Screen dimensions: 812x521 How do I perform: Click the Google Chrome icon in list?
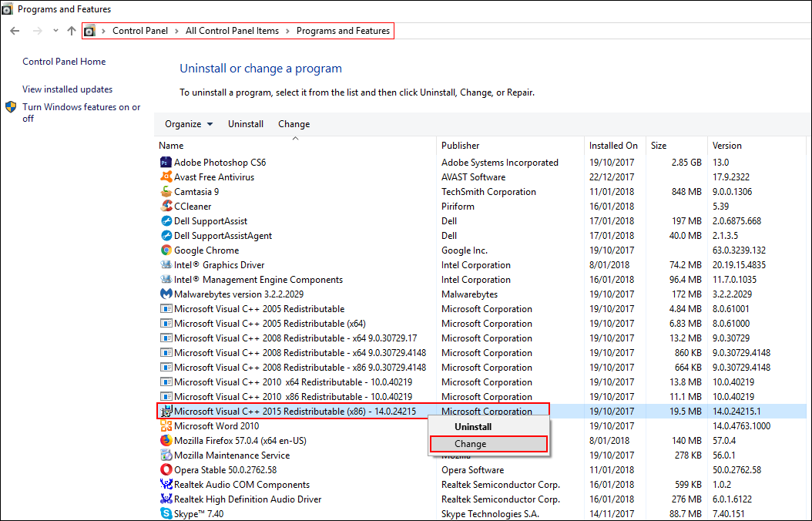point(166,250)
